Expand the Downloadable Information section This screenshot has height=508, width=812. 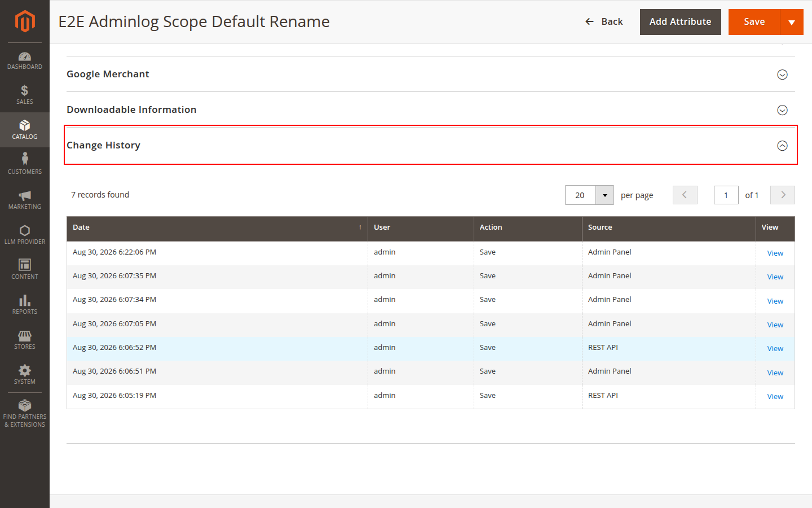(x=431, y=110)
